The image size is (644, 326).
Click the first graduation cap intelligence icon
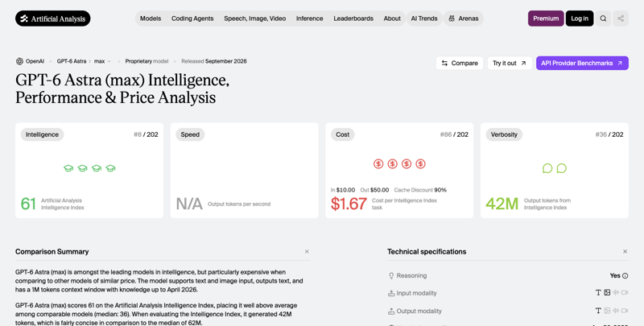pyautogui.click(x=68, y=168)
